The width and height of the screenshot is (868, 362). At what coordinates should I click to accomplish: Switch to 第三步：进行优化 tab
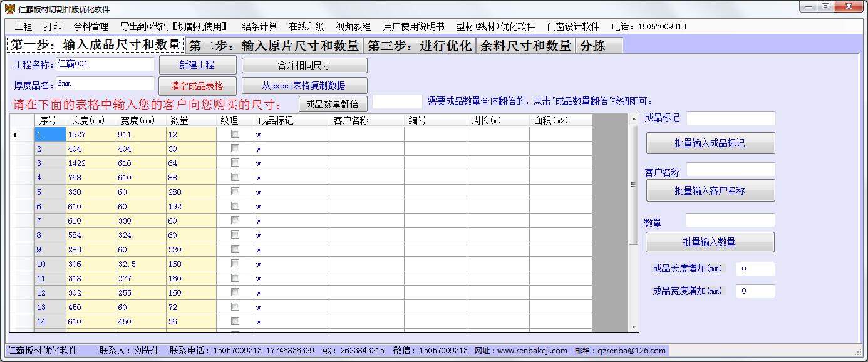click(x=420, y=46)
